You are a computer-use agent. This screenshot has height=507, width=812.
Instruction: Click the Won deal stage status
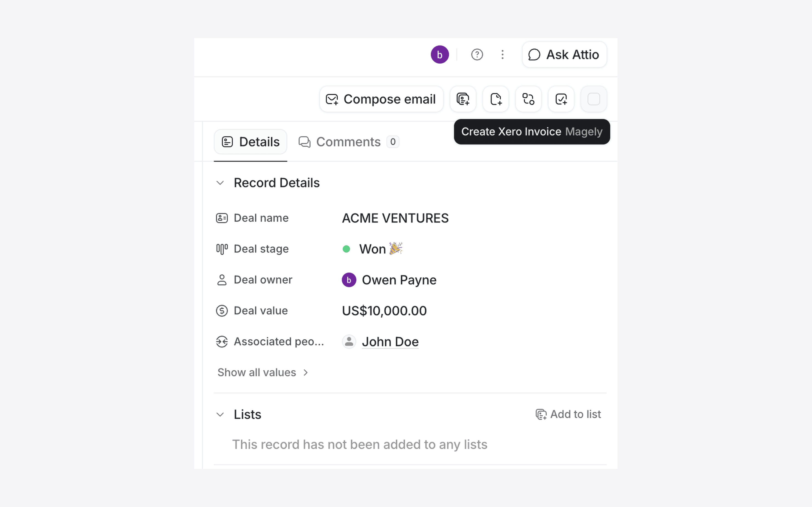coord(373,249)
